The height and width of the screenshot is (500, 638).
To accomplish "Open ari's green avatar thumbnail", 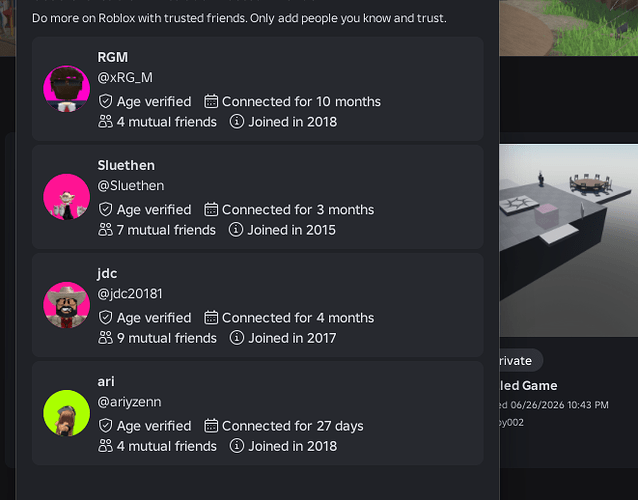I will coord(66,413).
